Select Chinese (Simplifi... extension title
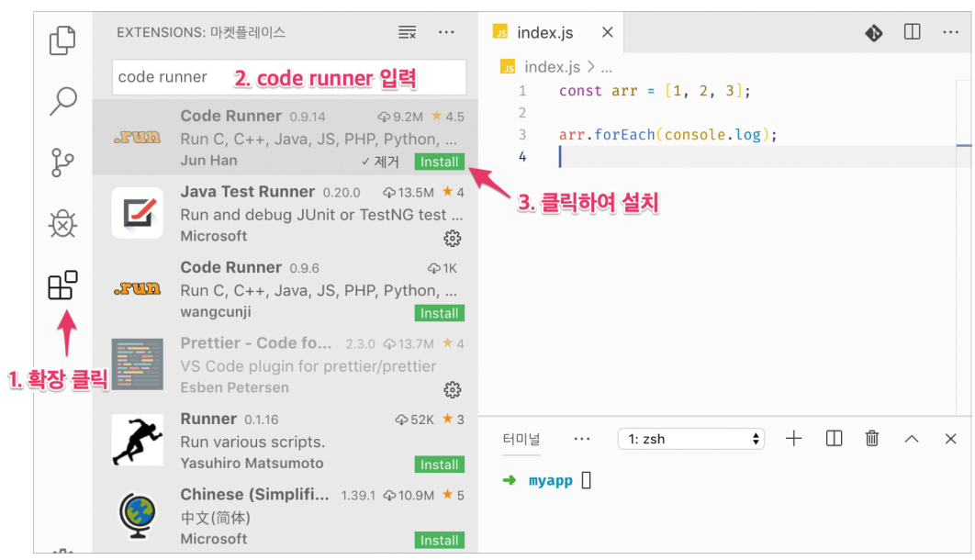Image resolution: width=975 pixels, height=560 pixels. (x=254, y=495)
